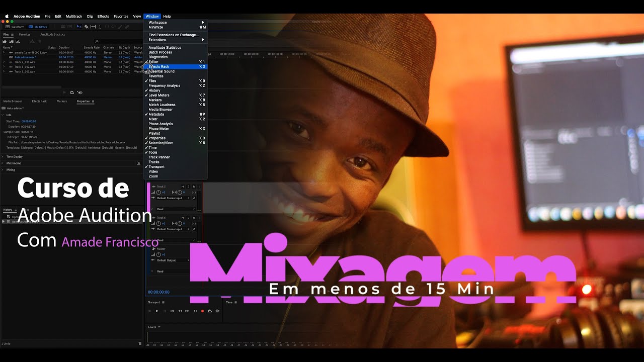Switch to Multitrack editor view
The height and width of the screenshot is (362, 644).
[x=38, y=27]
